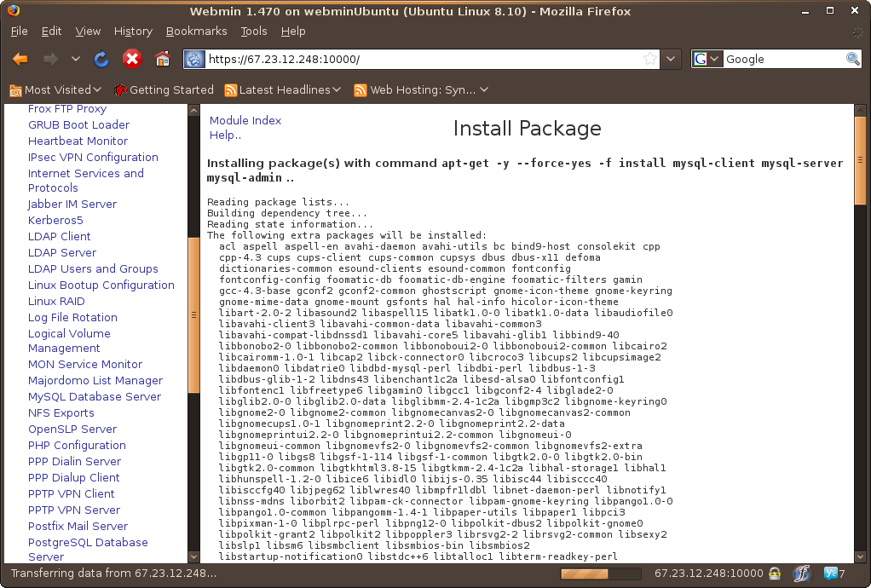Open the Edit menu

pos(51,31)
